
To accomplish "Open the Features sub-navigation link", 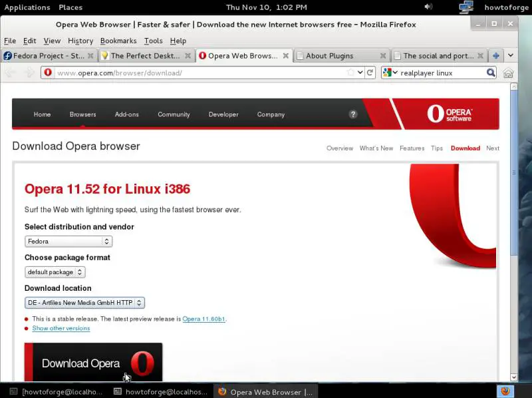I will click(412, 148).
